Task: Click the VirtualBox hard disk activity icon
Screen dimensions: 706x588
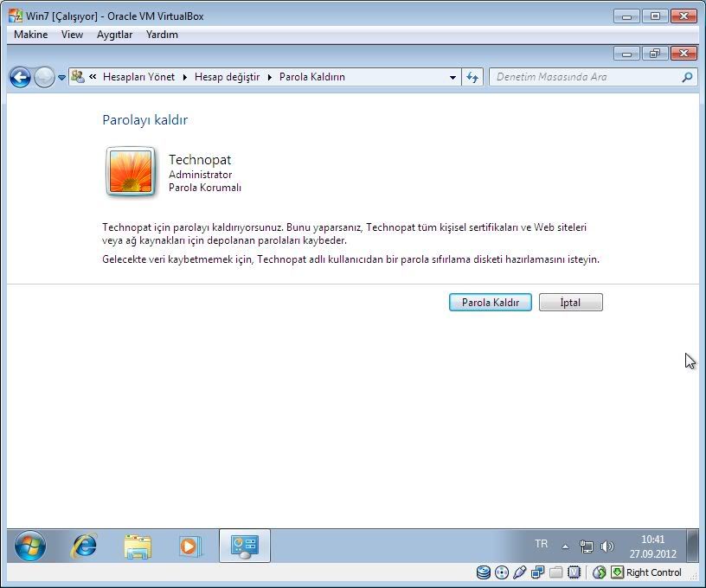Action: coord(483,572)
